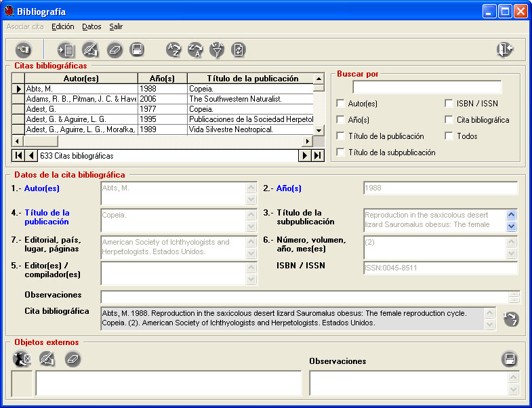Click The Southwestern Naturalist cell
The image size is (532, 408).
tap(250, 99)
